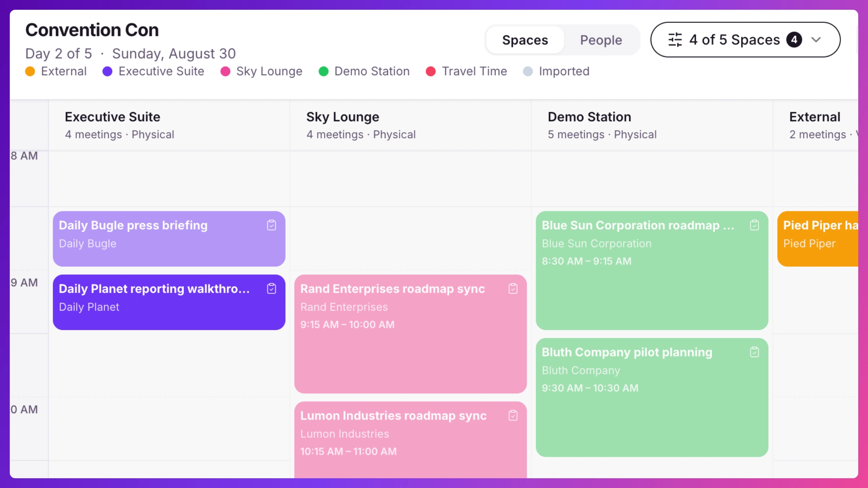Click 'Blue Sun Corporation' company subtitle
Screen dimensions: 868x488
(x=597, y=244)
